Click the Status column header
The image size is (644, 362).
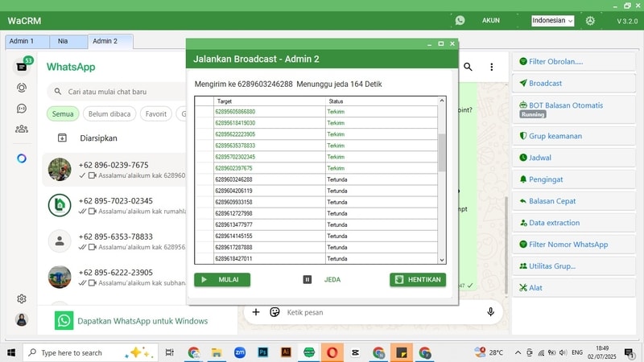[382, 101]
